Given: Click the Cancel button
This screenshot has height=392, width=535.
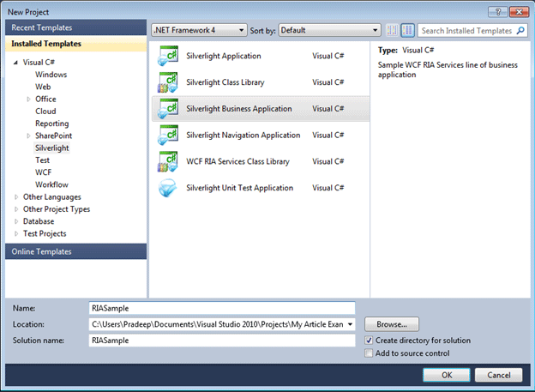Looking at the screenshot, I should (498, 375).
